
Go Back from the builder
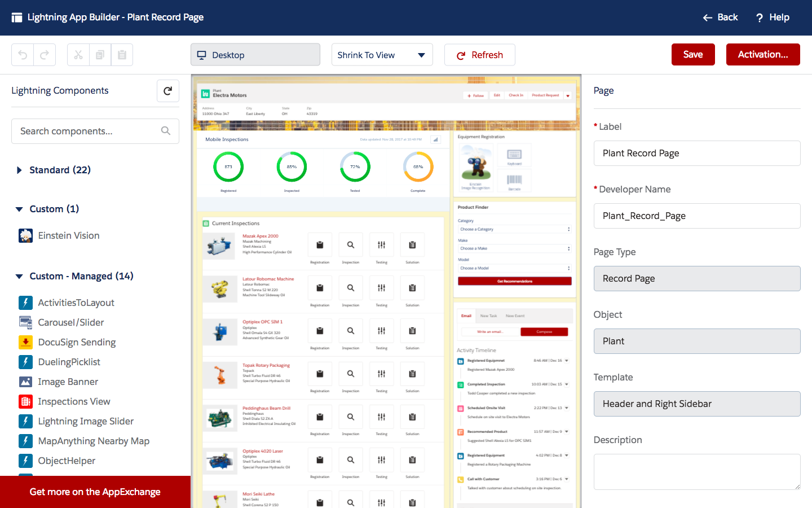click(720, 17)
